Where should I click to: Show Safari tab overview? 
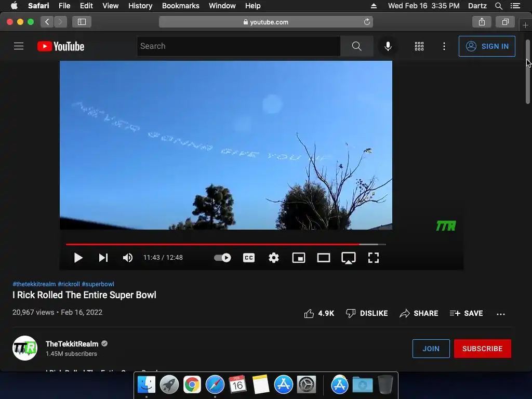[x=505, y=22]
